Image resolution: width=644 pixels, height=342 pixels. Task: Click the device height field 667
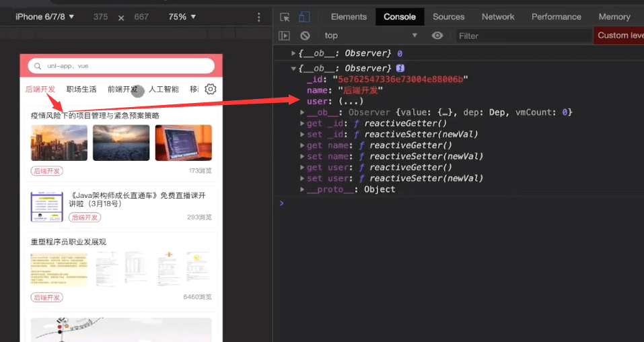click(x=141, y=17)
